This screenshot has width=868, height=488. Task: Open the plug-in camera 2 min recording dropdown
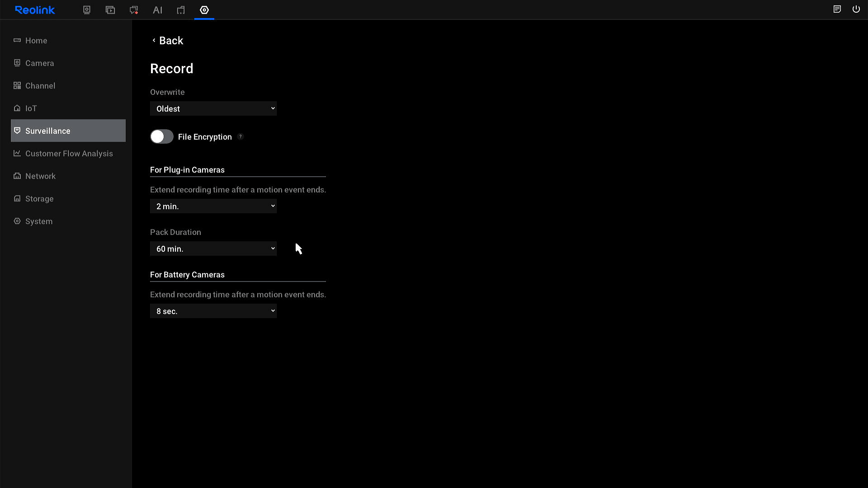pos(213,206)
